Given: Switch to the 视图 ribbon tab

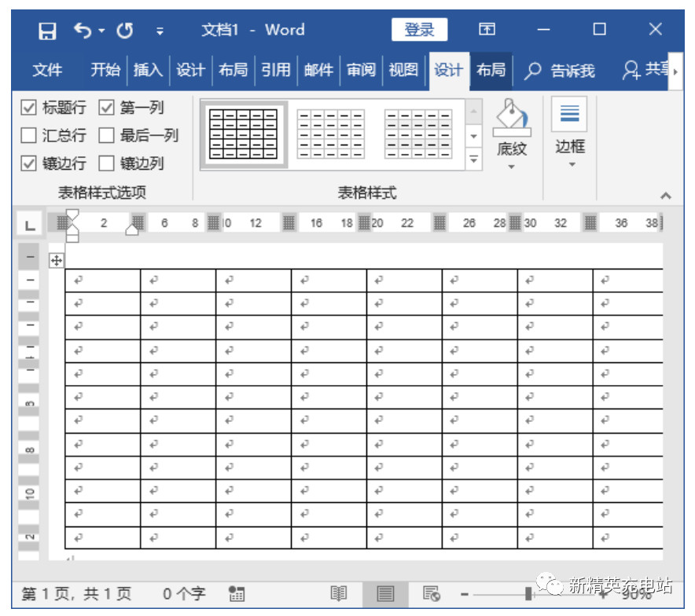Looking at the screenshot, I should 403,70.
